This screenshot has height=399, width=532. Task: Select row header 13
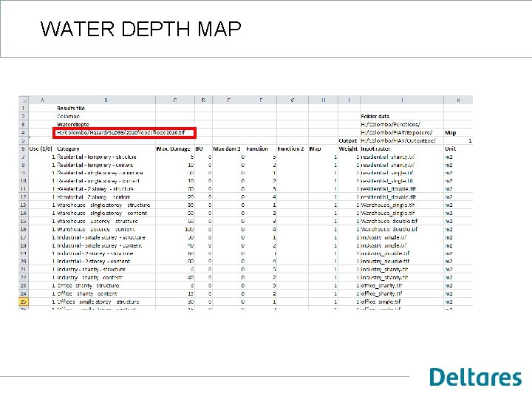[x=24, y=205]
